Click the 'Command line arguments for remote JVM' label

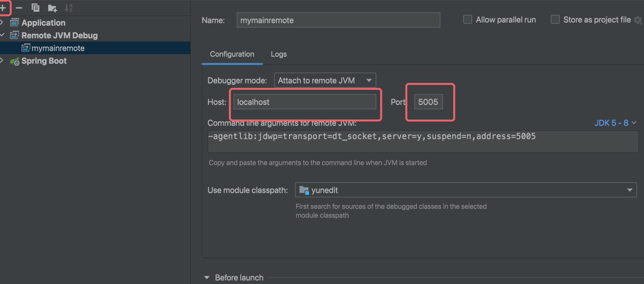(282, 123)
